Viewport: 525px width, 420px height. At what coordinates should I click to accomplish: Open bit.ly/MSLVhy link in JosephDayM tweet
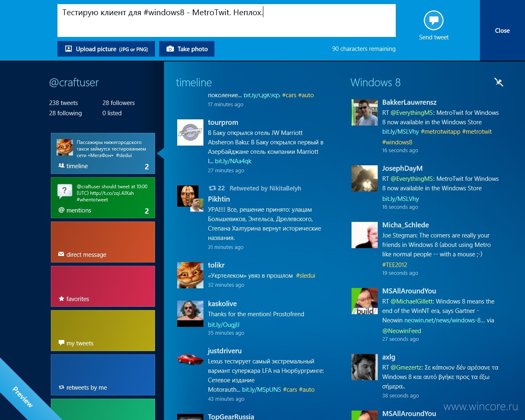pyautogui.click(x=400, y=199)
